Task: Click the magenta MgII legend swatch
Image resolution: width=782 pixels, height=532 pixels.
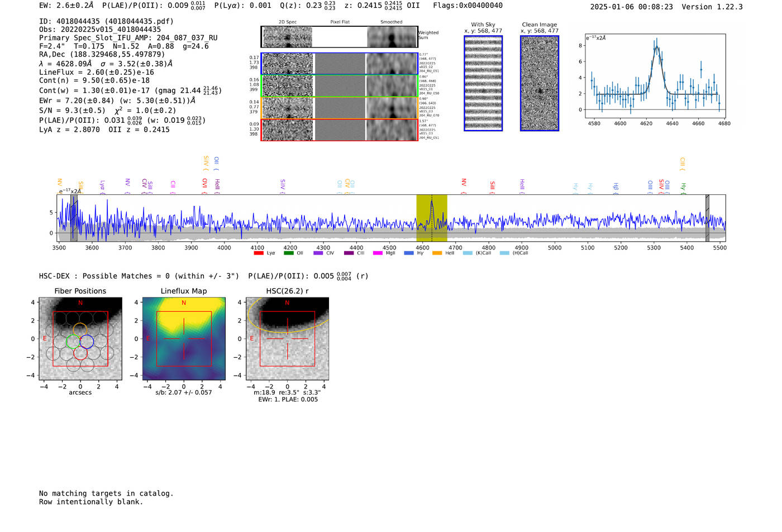Action: (x=378, y=253)
